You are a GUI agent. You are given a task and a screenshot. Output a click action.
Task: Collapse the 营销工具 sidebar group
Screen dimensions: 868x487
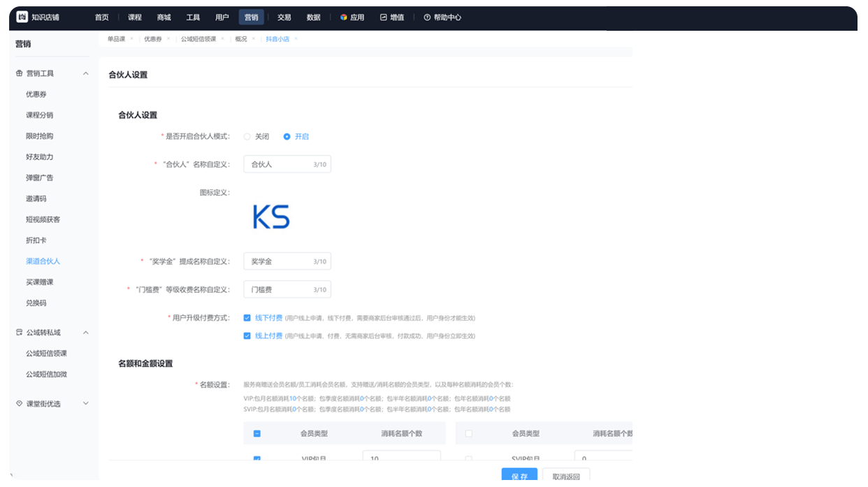point(86,73)
